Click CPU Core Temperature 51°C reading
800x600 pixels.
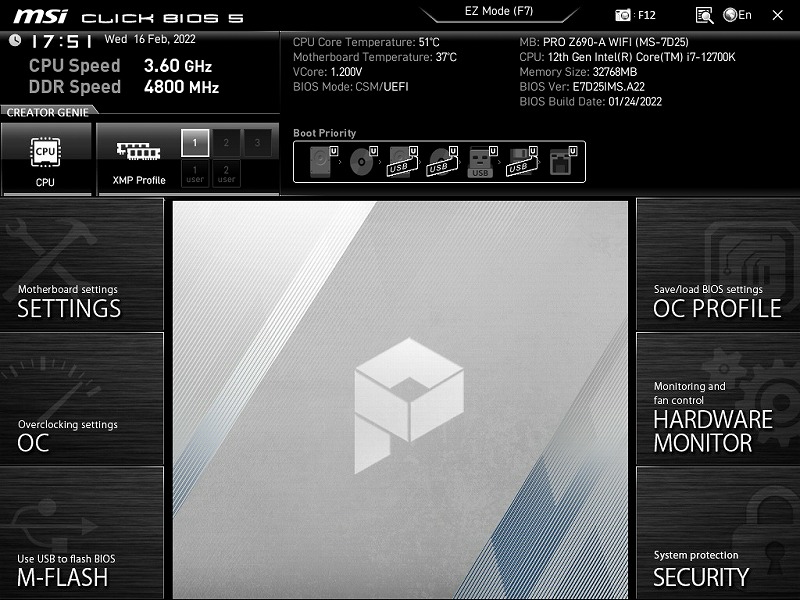366,42
